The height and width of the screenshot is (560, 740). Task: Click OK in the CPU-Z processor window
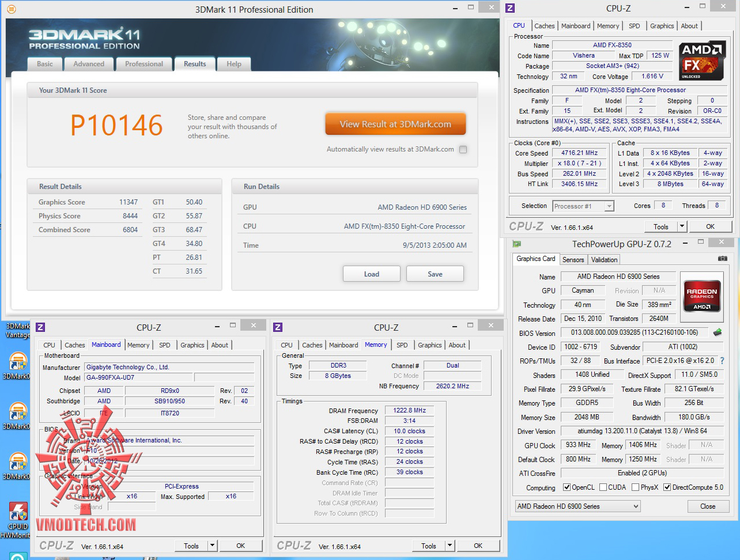click(x=711, y=226)
